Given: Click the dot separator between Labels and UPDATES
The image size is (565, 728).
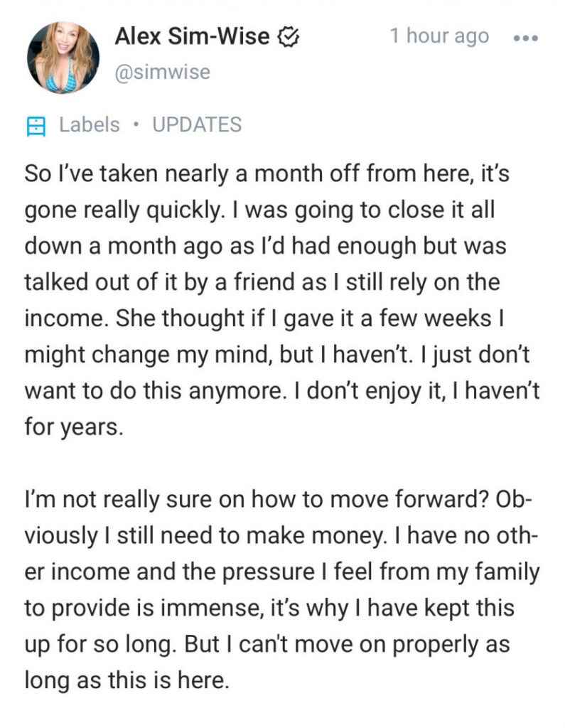Looking at the screenshot, I should [136, 126].
